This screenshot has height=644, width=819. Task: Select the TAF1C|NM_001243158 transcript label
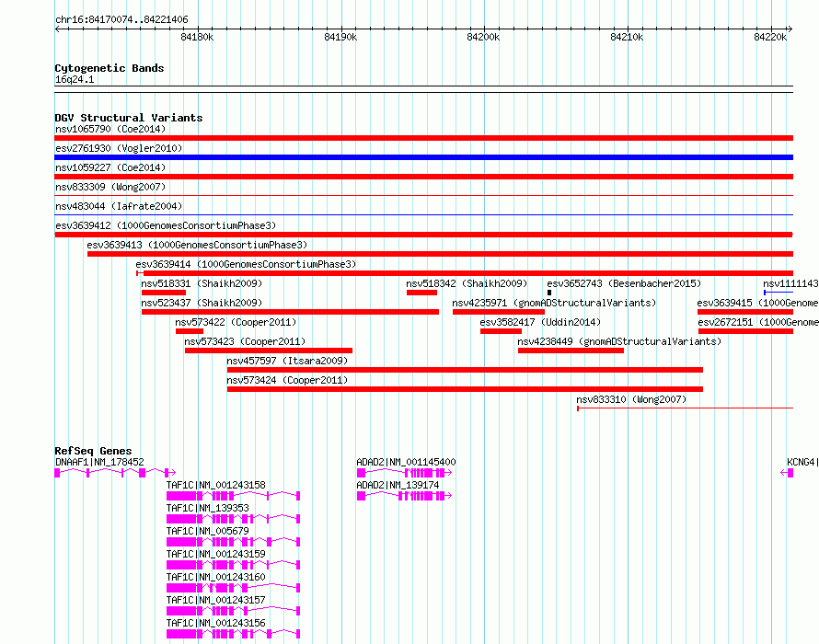coord(215,485)
